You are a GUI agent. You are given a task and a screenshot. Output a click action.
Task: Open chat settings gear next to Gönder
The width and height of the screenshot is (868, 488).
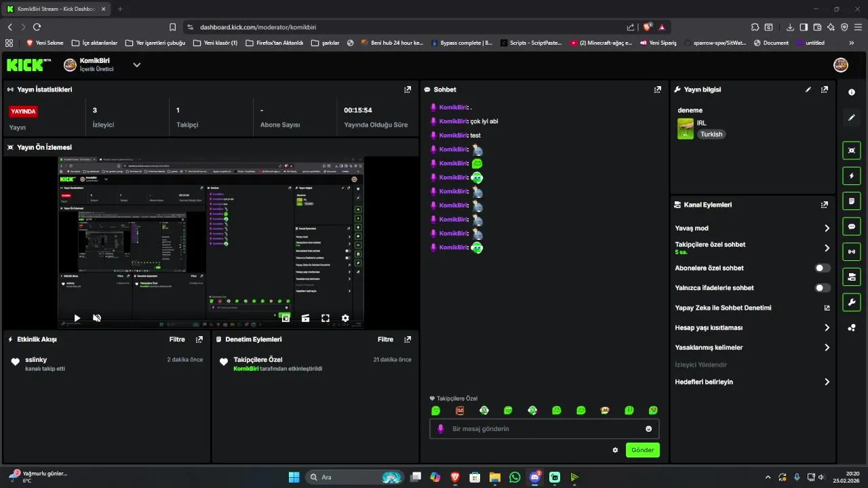[615, 450]
